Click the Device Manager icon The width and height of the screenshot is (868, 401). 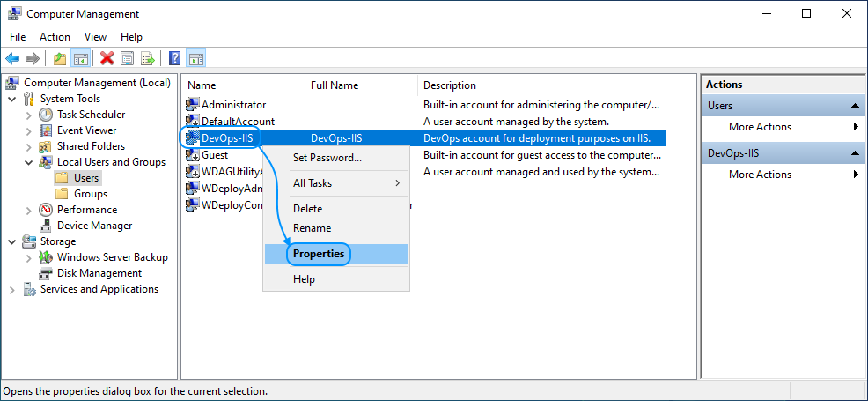[46, 226]
